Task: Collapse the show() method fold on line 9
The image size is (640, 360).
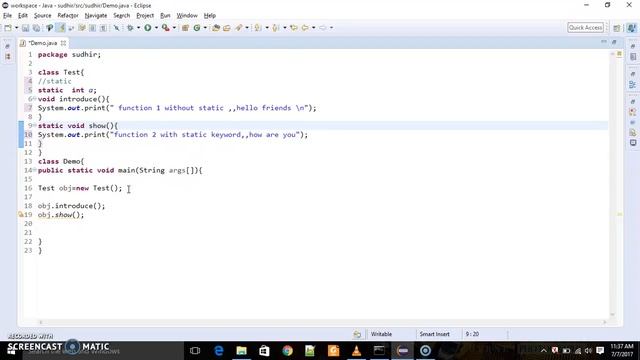Action: (34, 125)
